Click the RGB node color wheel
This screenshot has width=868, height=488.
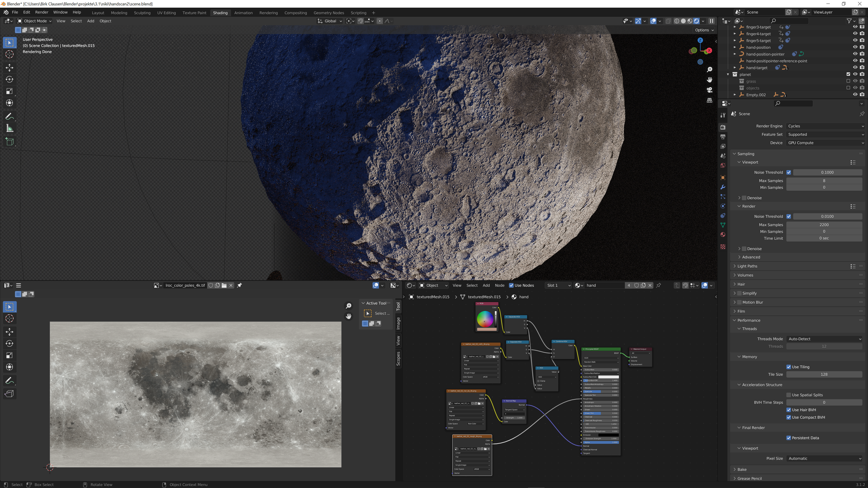[x=485, y=319]
